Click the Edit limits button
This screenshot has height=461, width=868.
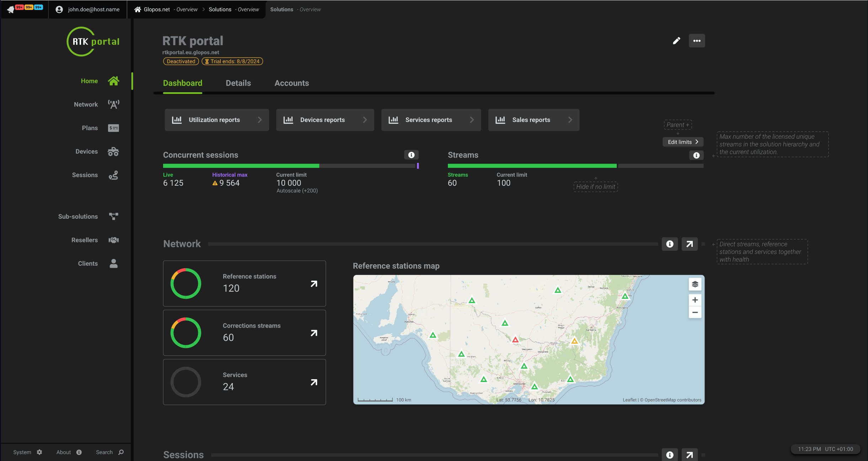pyautogui.click(x=682, y=142)
